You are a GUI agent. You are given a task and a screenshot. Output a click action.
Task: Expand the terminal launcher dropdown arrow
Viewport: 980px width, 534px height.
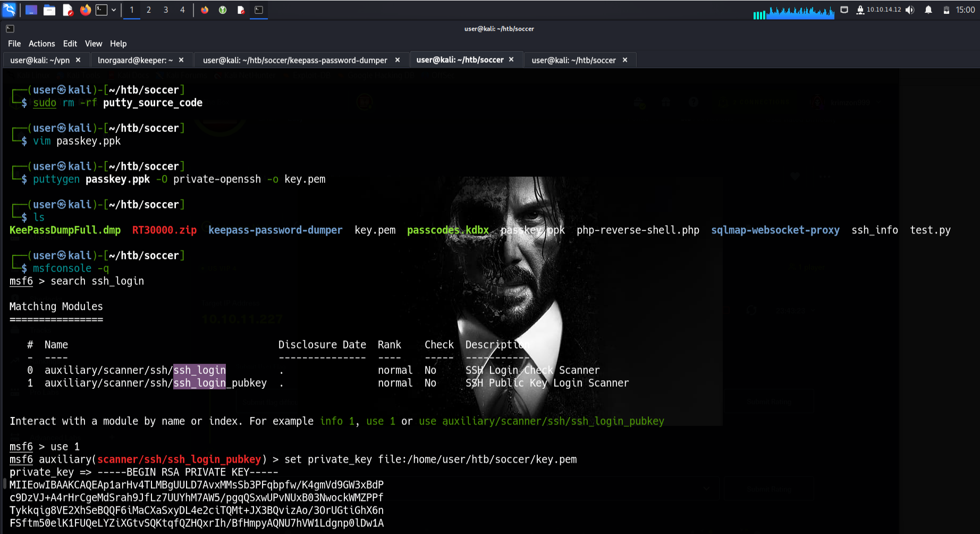[114, 10]
